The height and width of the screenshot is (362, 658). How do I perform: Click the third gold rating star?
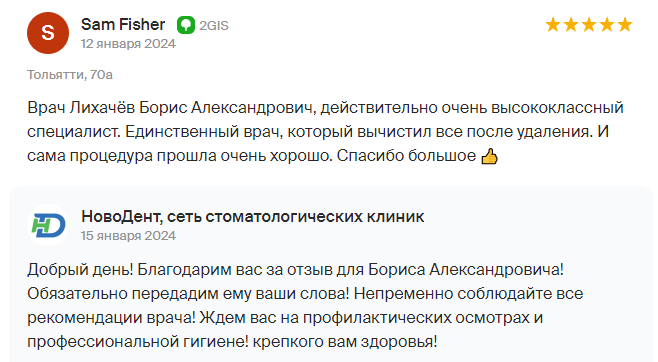(x=589, y=25)
